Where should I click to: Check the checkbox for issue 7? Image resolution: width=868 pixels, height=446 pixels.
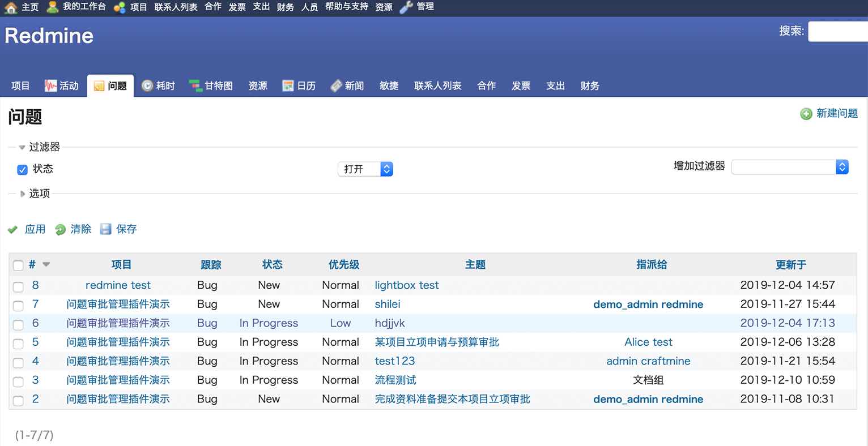18,306
